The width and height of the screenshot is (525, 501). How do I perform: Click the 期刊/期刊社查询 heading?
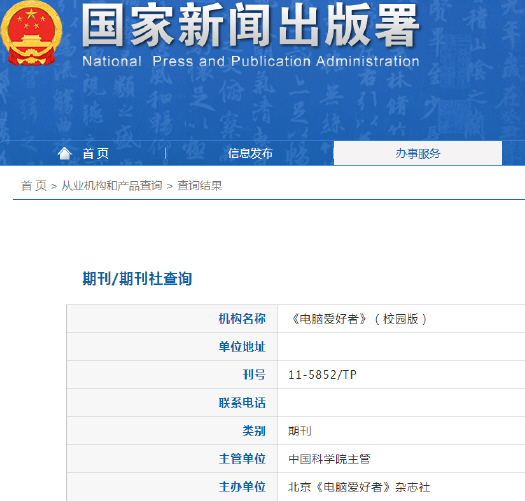[x=137, y=279]
